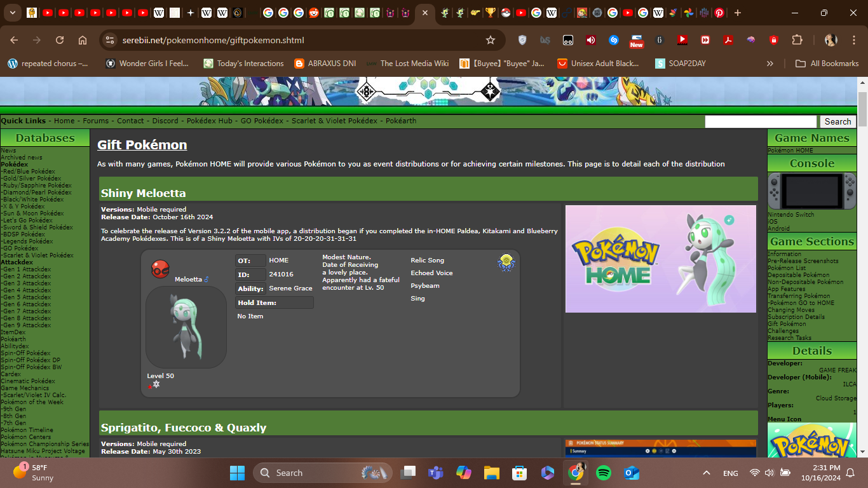Open Subscription Details in Game Sections

(x=796, y=317)
